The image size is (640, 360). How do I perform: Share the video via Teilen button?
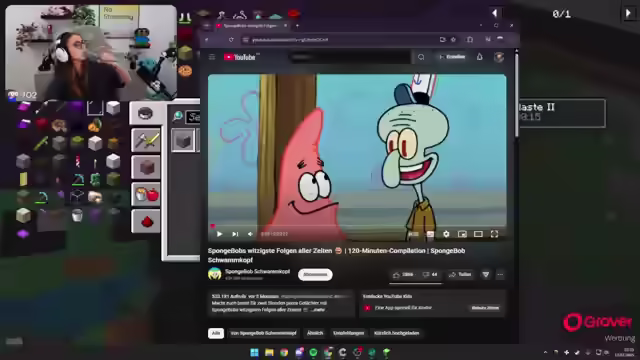[x=460, y=275]
